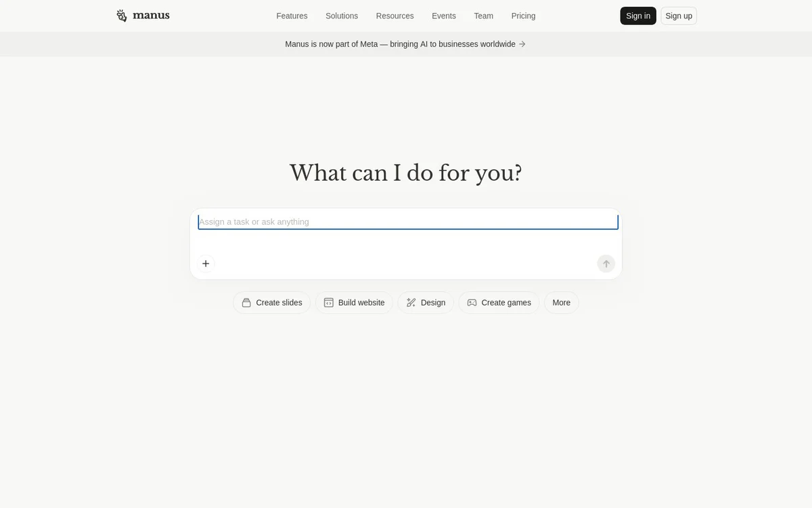
Task: Click the window icon in Build website
Action: tap(329, 303)
